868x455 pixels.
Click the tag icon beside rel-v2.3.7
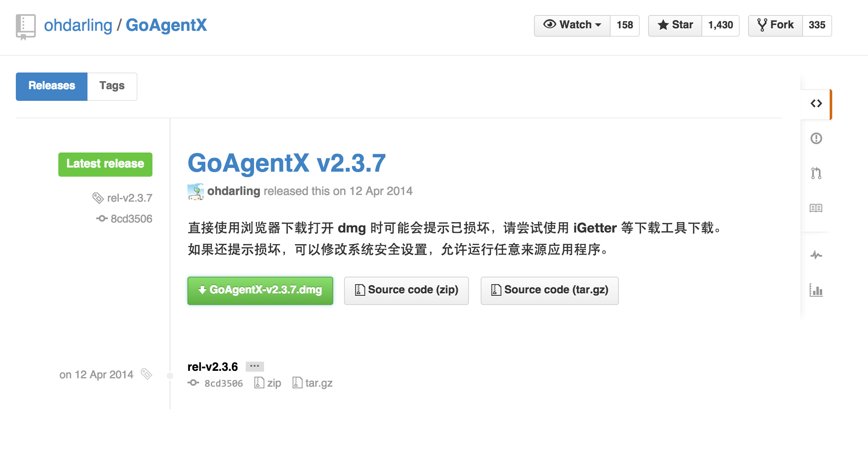[x=98, y=198]
